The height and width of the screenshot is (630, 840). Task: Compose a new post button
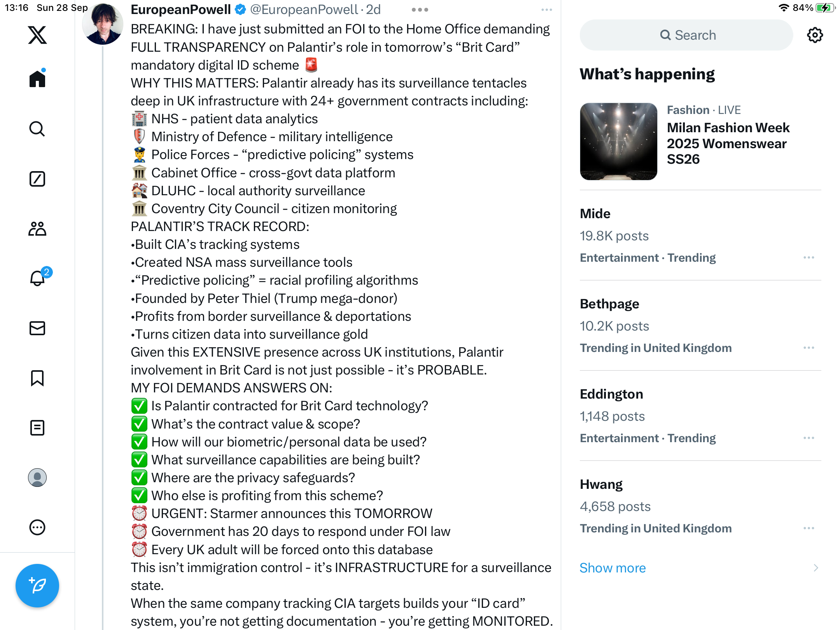click(x=37, y=586)
